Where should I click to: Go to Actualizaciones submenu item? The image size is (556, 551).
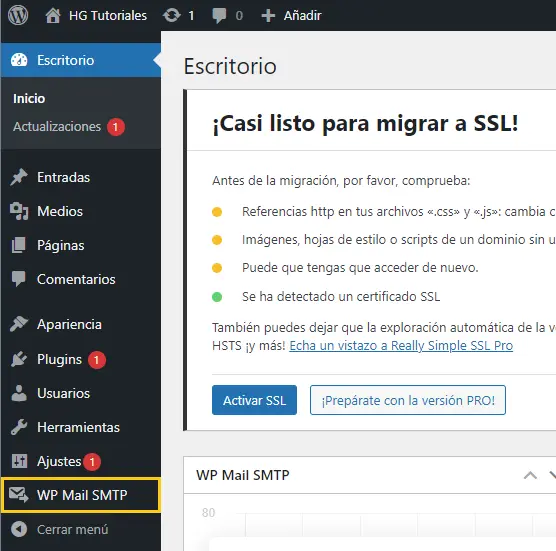[x=57, y=126]
